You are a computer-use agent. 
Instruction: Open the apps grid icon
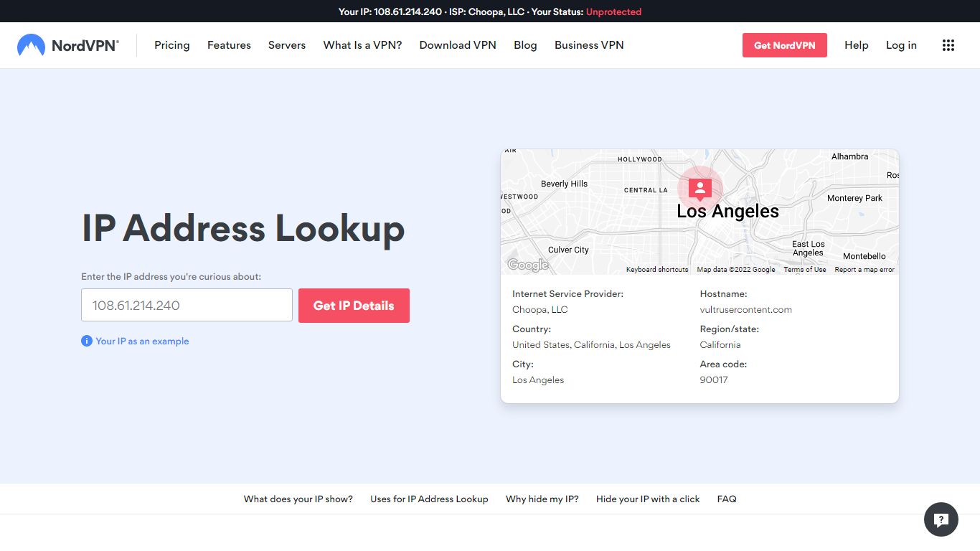point(948,45)
